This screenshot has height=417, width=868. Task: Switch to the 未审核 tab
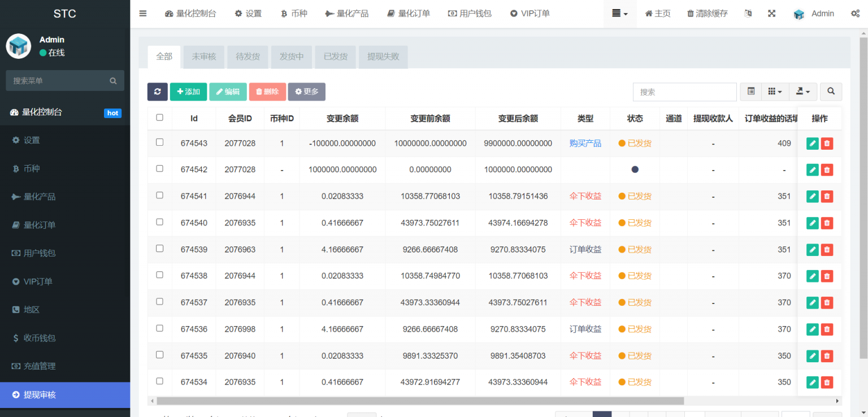point(204,57)
